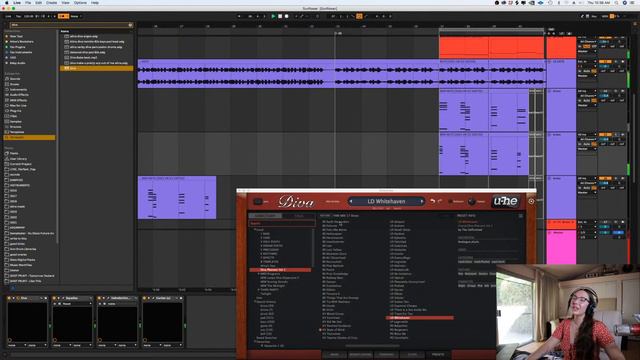Click the Arrangement Record button
The height and width of the screenshot is (360, 640).
(287, 16)
